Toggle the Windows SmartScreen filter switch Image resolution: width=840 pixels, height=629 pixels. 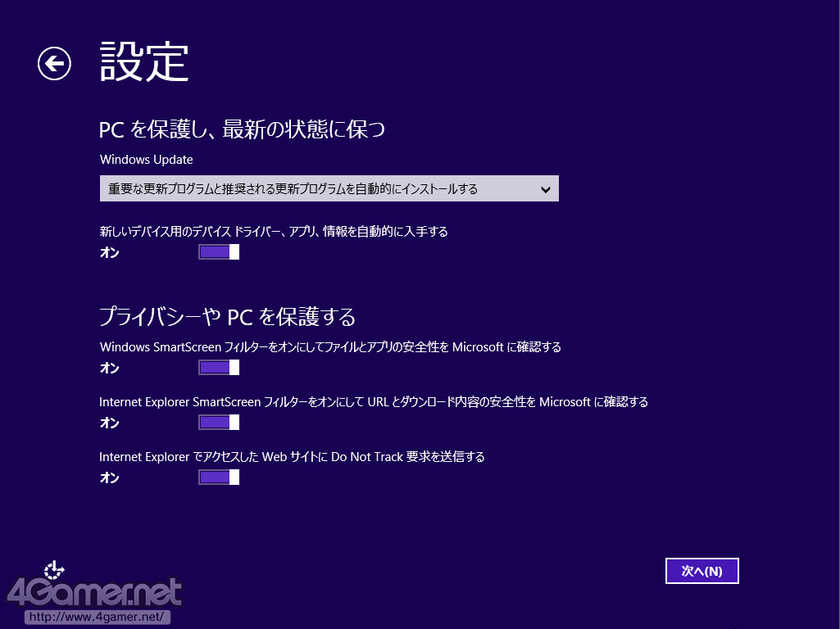[219, 367]
